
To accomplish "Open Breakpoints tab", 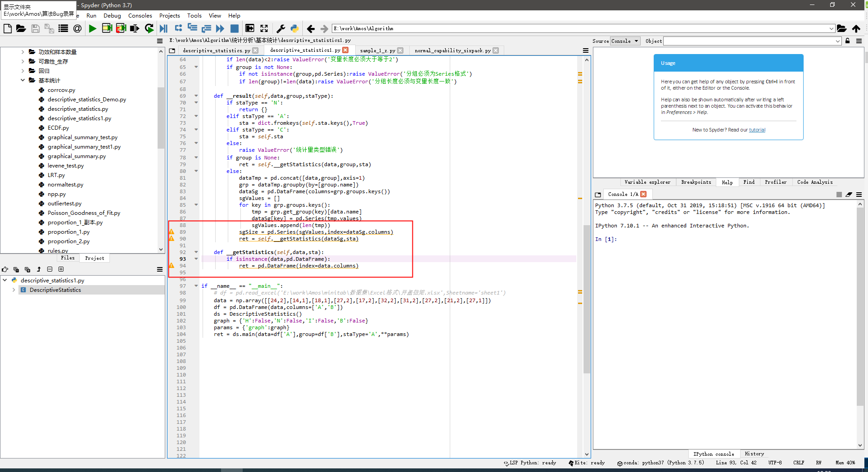I will tap(696, 182).
